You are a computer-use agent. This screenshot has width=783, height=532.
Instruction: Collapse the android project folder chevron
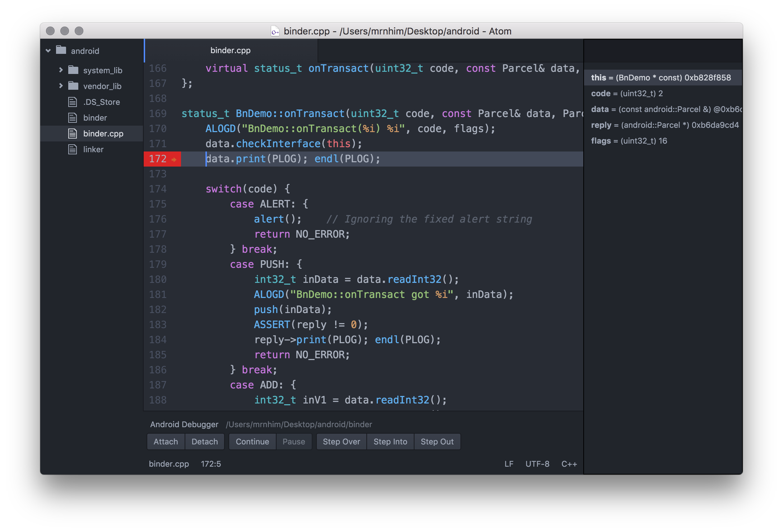48,51
